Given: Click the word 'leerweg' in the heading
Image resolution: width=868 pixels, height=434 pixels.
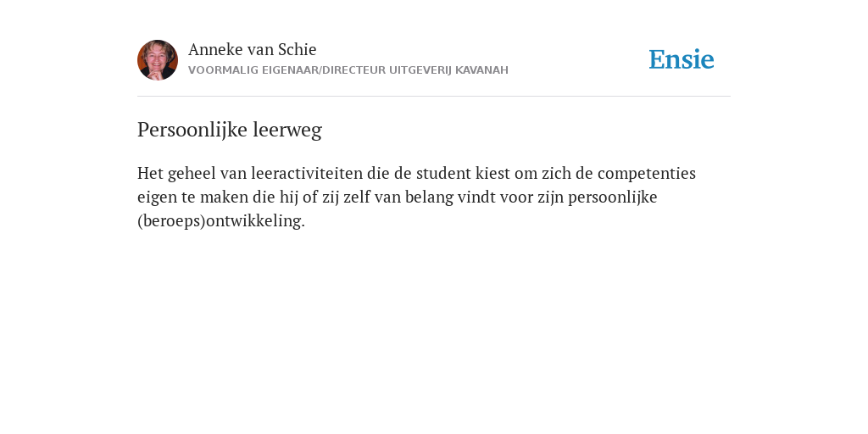Looking at the screenshot, I should [x=287, y=131].
